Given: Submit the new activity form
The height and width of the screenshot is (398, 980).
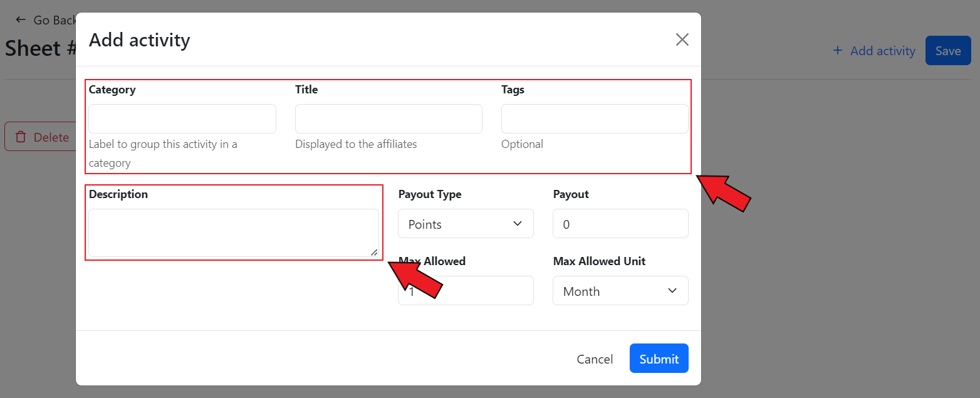Looking at the screenshot, I should (659, 359).
